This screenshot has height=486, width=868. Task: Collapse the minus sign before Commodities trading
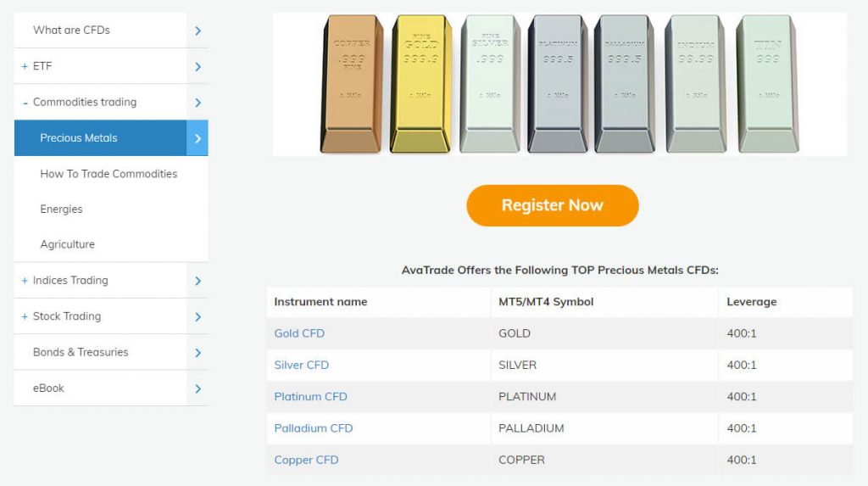[x=25, y=103]
